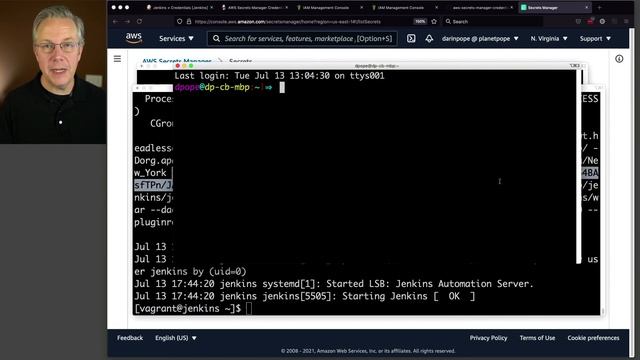Screen dimensions: 640x360
Task: Click the browser forward arrow
Action: coord(127,21)
